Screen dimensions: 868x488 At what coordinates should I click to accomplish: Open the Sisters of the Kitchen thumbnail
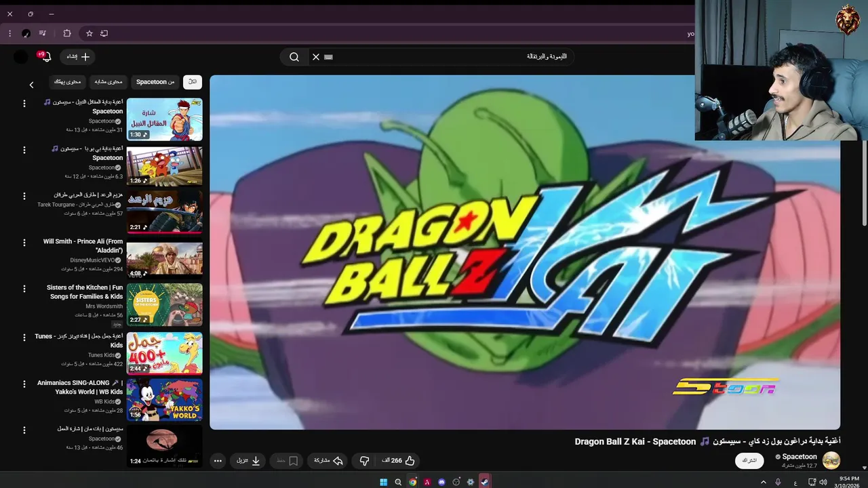pyautogui.click(x=164, y=304)
